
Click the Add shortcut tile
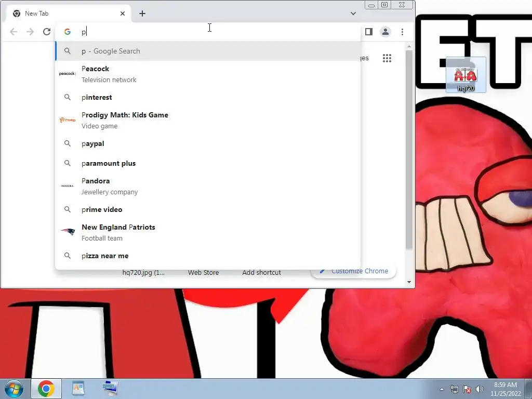coord(262,272)
